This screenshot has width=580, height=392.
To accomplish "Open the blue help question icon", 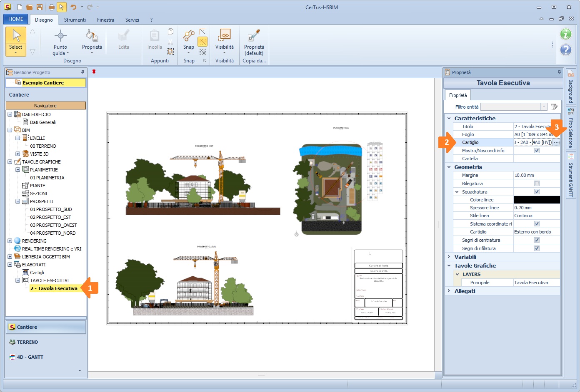I will pyautogui.click(x=565, y=50).
